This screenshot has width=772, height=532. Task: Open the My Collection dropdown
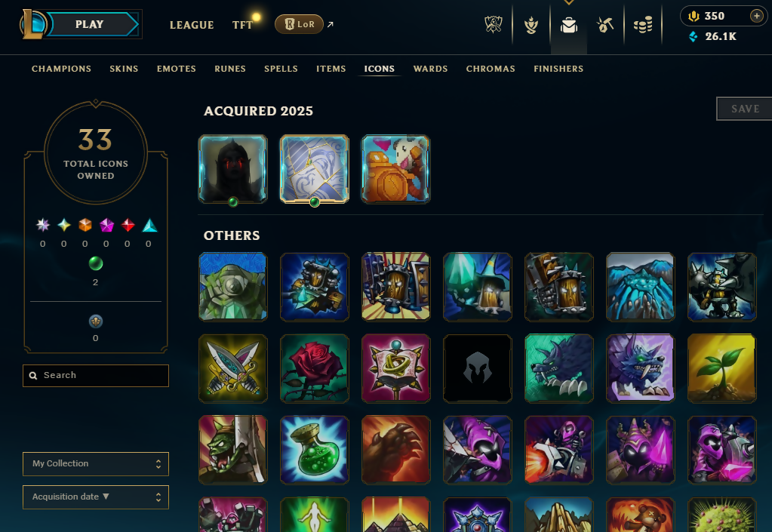[x=96, y=464]
